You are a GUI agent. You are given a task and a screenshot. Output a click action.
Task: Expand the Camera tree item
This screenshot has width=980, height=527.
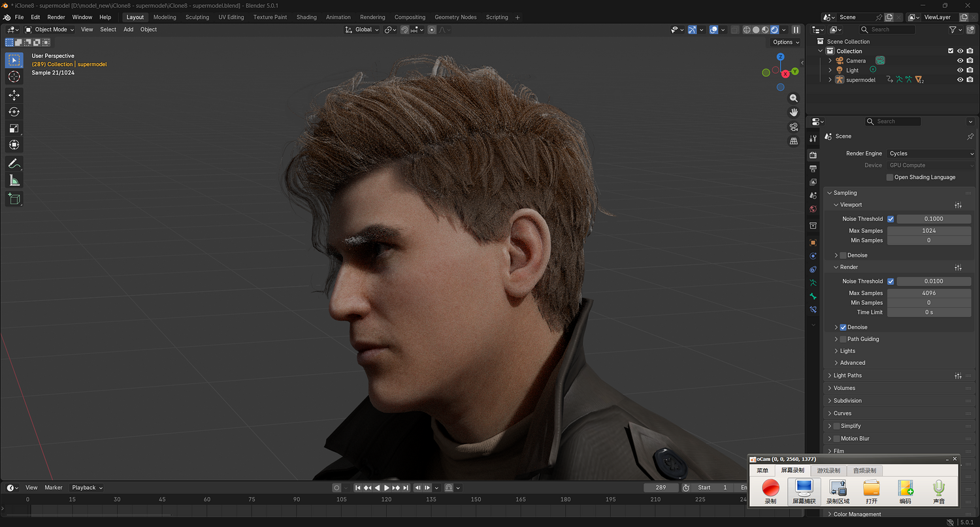(830, 61)
